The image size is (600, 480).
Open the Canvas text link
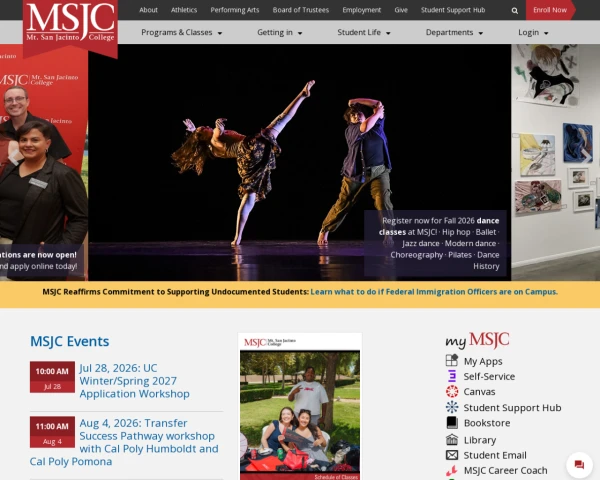point(479,392)
